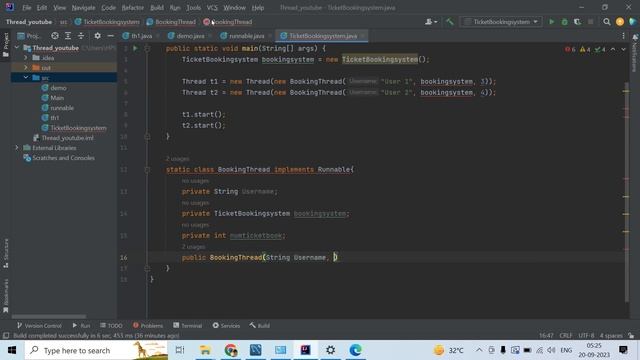
Task: Open the Navigate menu
Action: pyautogui.click(x=83, y=8)
